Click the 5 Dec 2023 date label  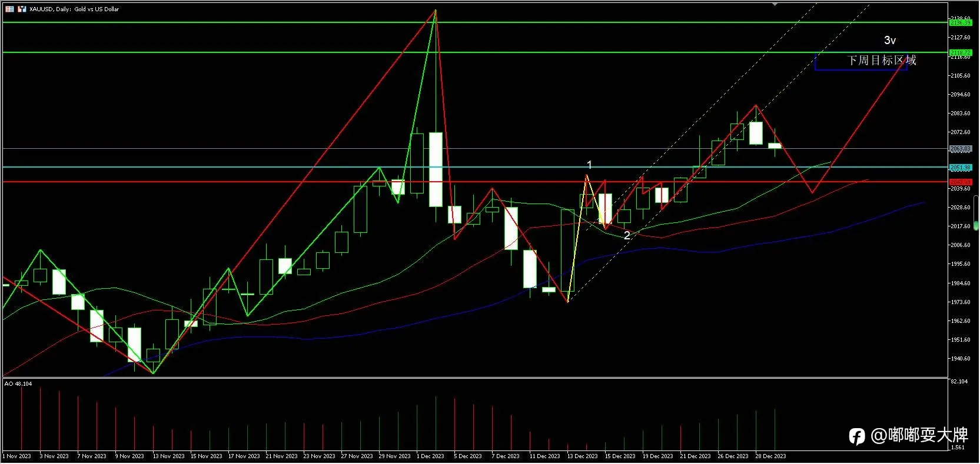(468, 456)
